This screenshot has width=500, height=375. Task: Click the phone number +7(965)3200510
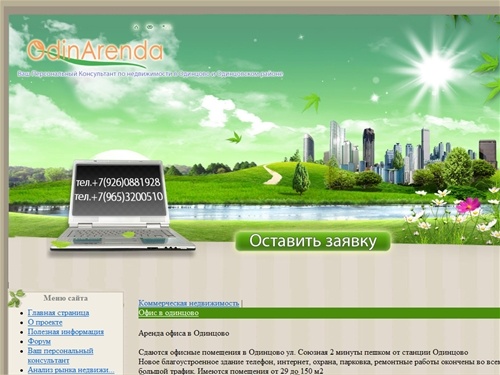tap(118, 197)
